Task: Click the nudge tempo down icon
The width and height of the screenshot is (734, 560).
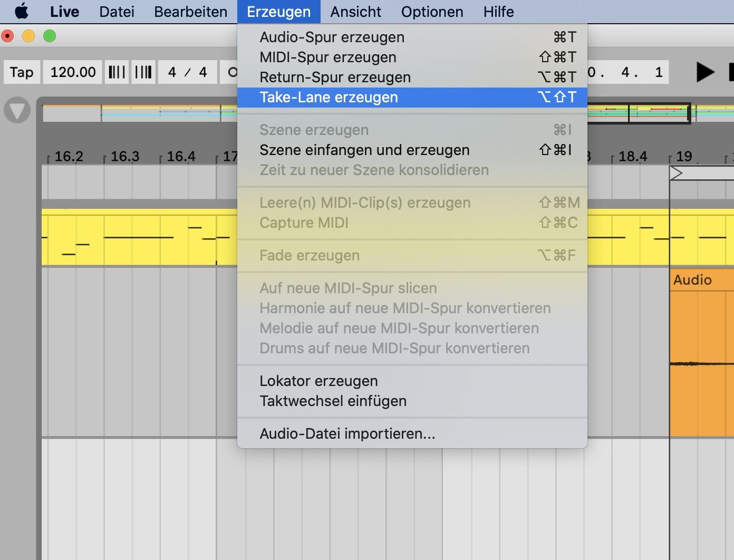Action: tap(117, 72)
